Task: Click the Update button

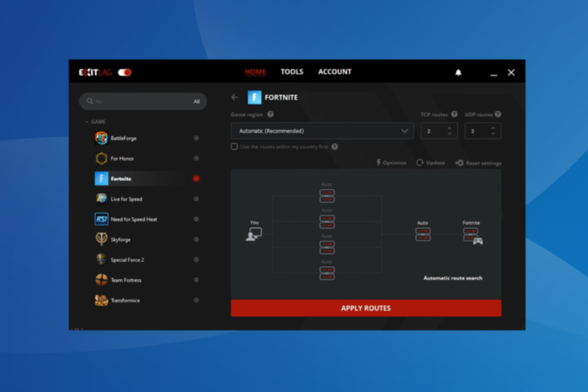Action: pyautogui.click(x=430, y=163)
